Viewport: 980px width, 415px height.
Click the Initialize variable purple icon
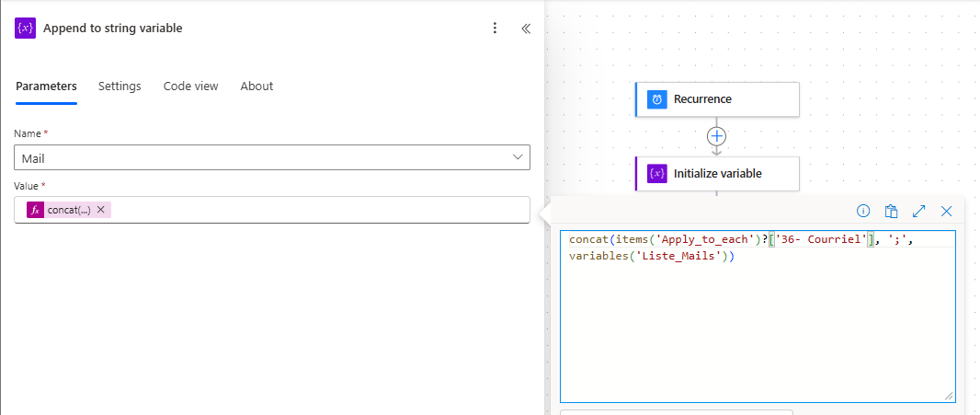pyautogui.click(x=657, y=173)
